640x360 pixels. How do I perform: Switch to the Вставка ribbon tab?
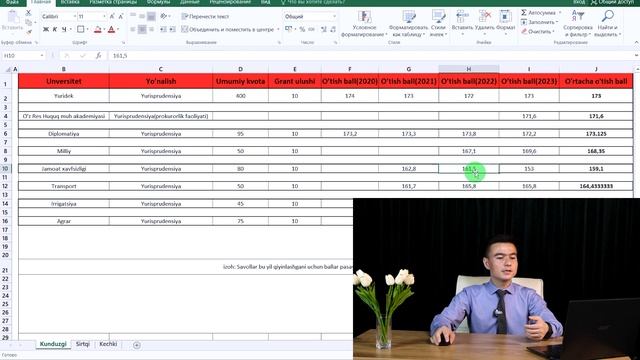(x=70, y=2)
